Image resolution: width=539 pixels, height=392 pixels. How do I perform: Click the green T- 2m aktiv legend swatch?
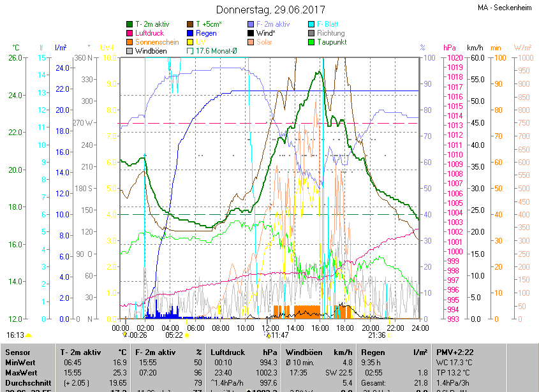tap(129, 24)
